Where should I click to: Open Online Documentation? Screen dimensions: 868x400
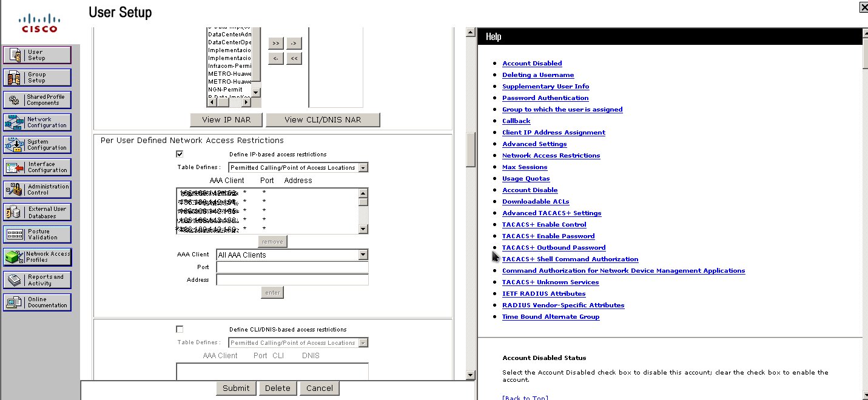pyautogui.click(x=37, y=302)
